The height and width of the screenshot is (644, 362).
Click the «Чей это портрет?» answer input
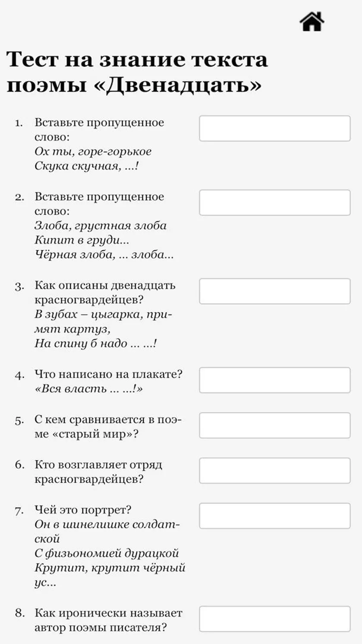tap(275, 516)
